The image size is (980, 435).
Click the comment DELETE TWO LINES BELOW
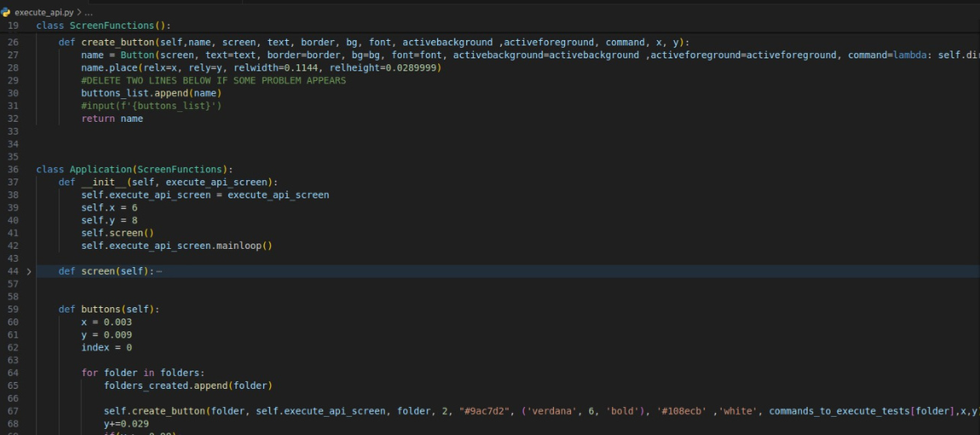[x=213, y=80]
